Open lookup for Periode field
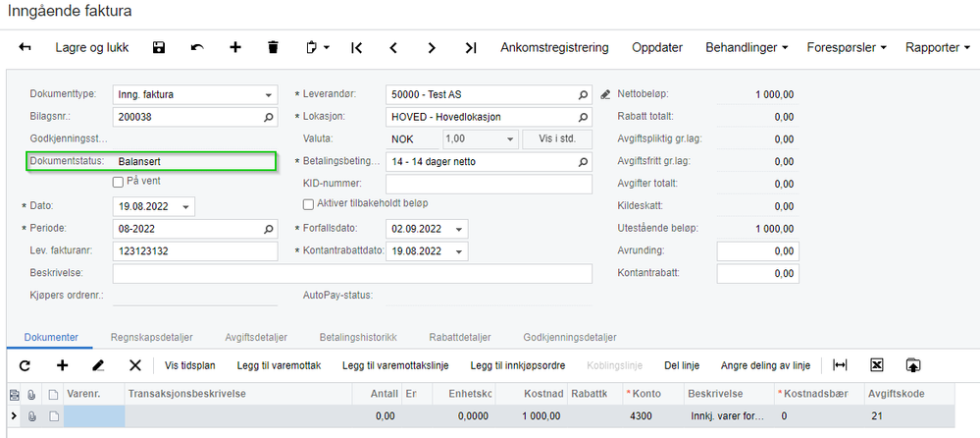This screenshot has width=980, height=438. [x=269, y=229]
